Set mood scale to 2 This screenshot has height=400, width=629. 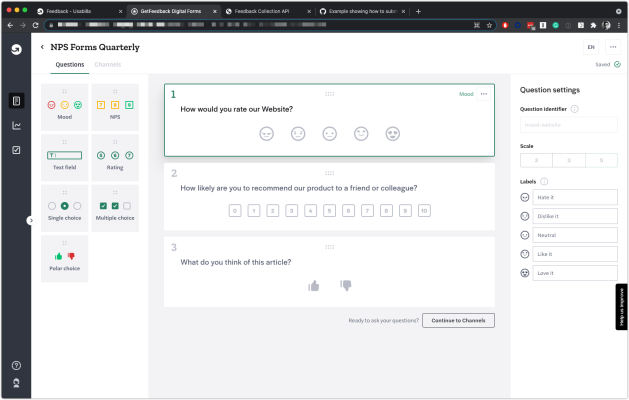[x=536, y=160]
